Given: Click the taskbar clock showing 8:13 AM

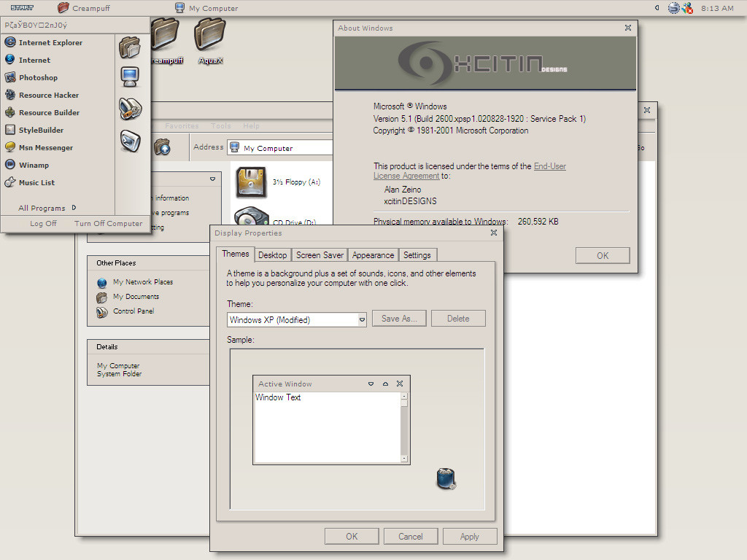Looking at the screenshot, I should tap(718, 8).
